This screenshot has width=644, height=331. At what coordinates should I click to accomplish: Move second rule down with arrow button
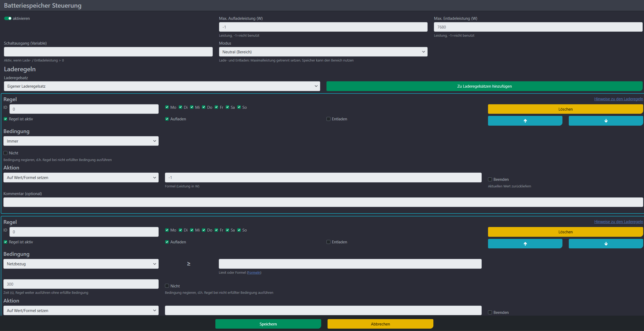coord(605,244)
